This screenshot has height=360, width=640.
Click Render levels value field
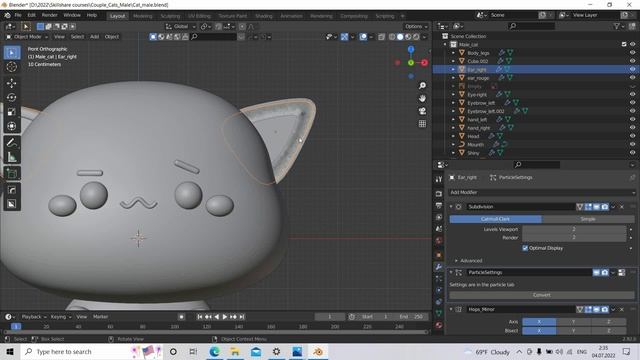pyautogui.click(x=574, y=237)
